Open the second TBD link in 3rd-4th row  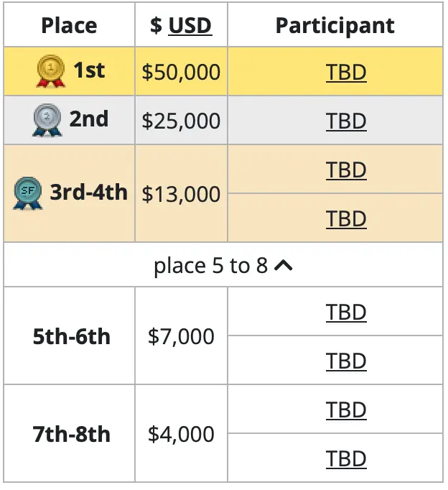point(346,218)
